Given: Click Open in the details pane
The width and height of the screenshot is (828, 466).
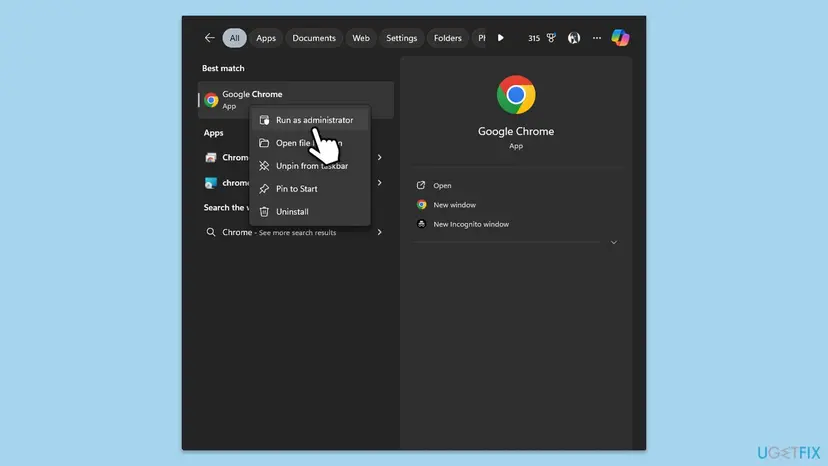Looking at the screenshot, I should tap(442, 185).
